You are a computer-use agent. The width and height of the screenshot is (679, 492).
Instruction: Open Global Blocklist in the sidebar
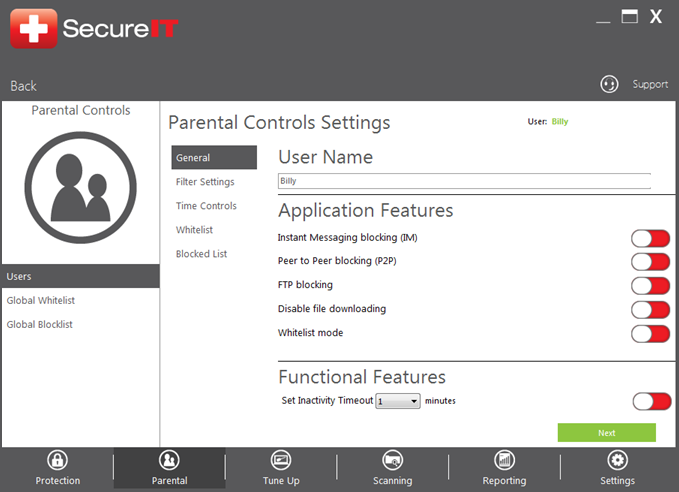pyautogui.click(x=39, y=324)
